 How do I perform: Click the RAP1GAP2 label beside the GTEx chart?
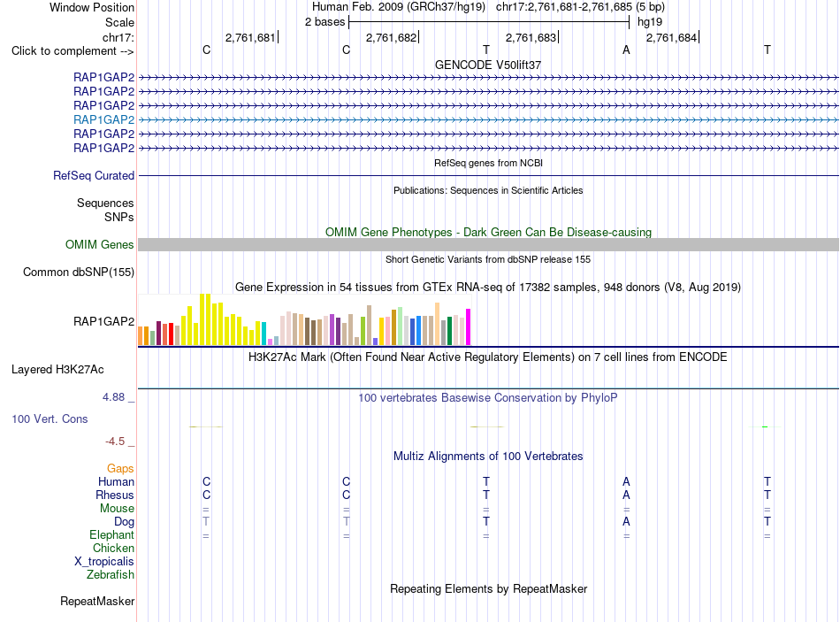tap(104, 321)
